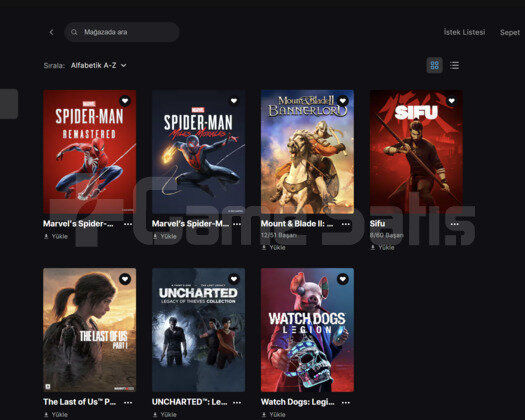View 12/51 Başarı achievements for Bannerlord

click(279, 235)
